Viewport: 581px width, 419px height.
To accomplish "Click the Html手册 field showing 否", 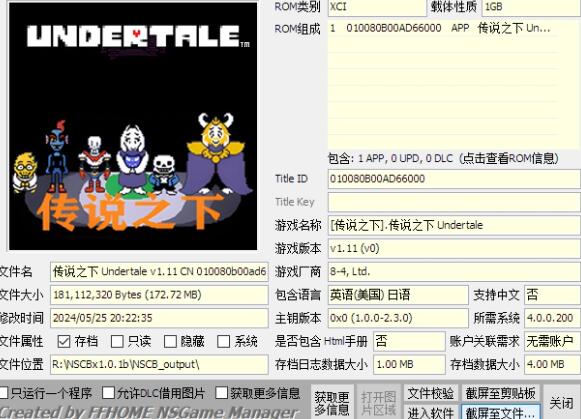I will 409,341.
